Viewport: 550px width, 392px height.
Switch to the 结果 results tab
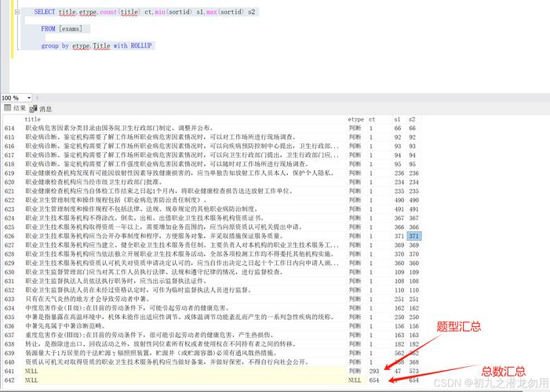click(x=15, y=108)
